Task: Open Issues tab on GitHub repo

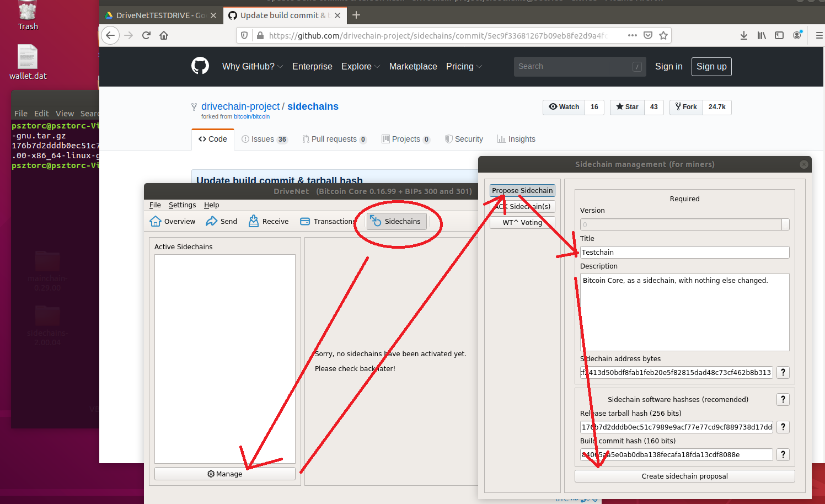Action: coord(265,139)
